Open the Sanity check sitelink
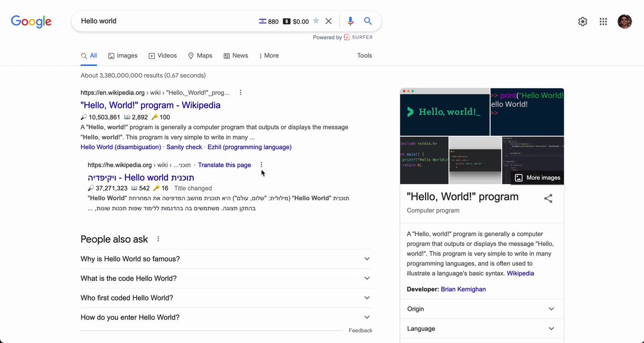Viewport: 644px width, 343px height. coord(184,147)
